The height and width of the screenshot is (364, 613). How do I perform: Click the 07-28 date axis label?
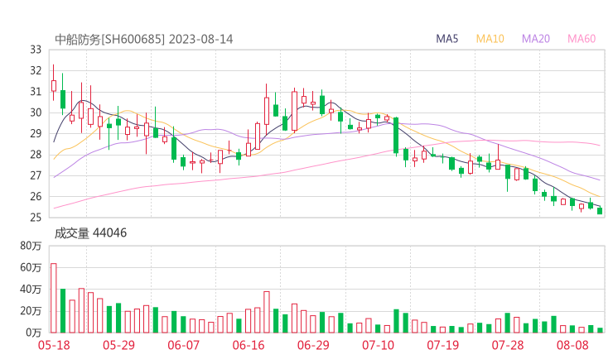(508, 345)
